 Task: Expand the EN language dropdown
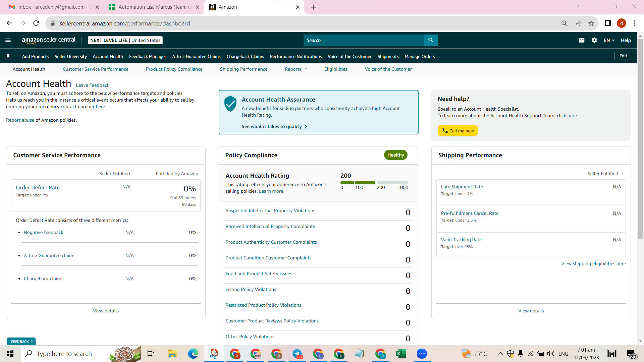point(609,40)
